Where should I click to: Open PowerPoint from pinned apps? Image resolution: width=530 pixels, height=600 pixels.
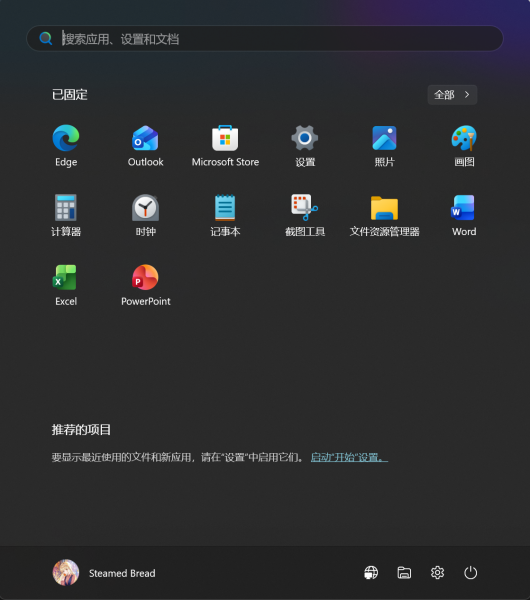click(x=145, y=285)
